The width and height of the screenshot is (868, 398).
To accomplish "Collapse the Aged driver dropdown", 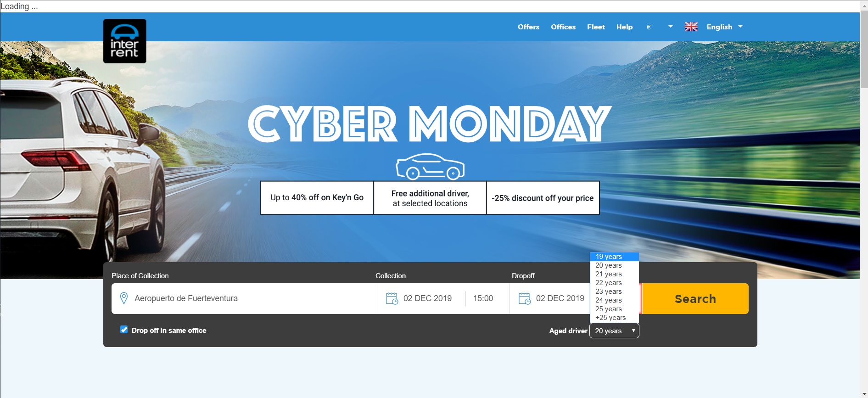I will point(614,331).
